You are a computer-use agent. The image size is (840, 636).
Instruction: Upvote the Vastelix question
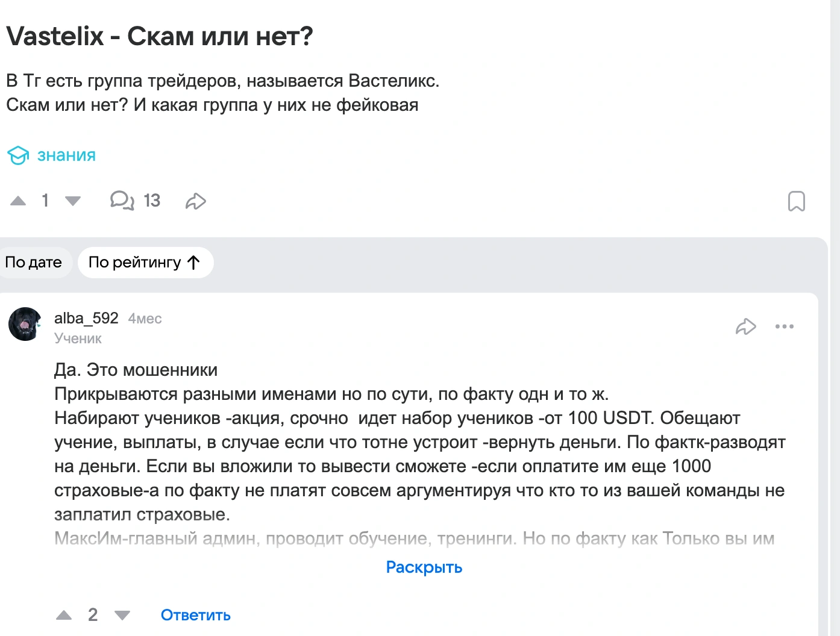click(18, 201)
